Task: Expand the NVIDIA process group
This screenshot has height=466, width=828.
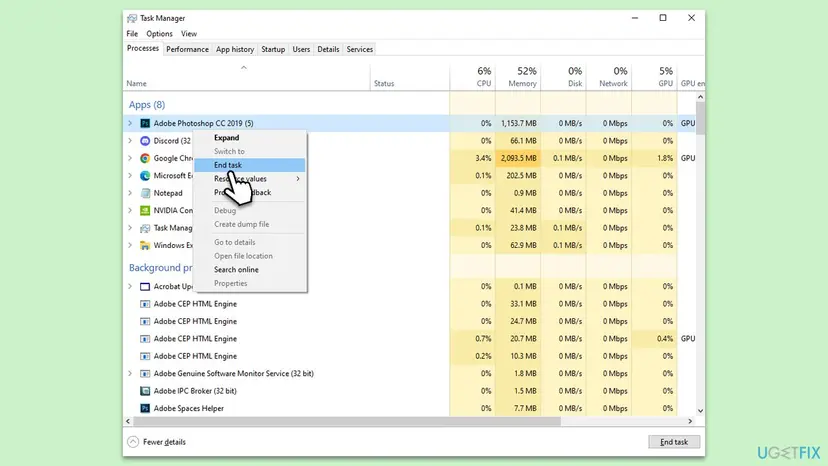Action: [130, 210]
